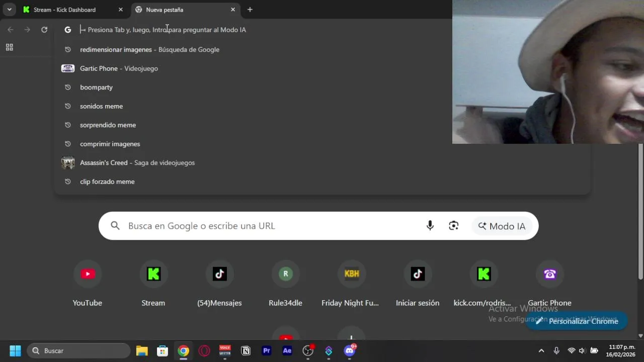
Task: Click Personalizar Chrome button
Action: click(577, 321)
